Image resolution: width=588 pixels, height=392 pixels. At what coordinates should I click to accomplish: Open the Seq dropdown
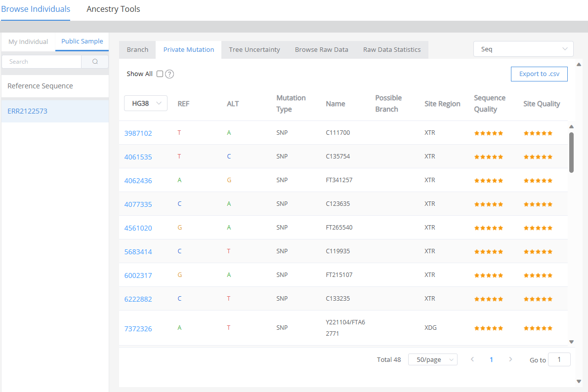pyautogui.click(x=523, y=49)
